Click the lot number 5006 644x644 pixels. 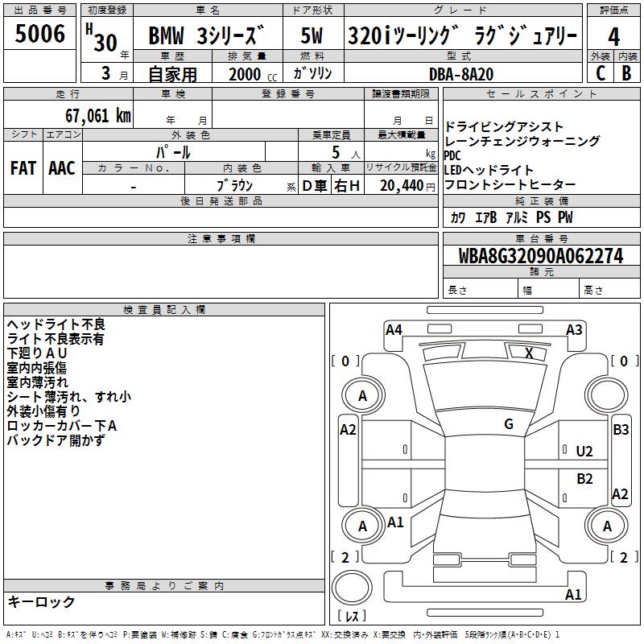click(39, 34)
